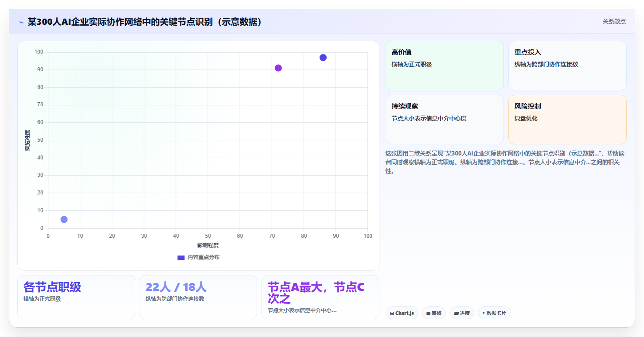Viewport: 644px width, 337px height.
Task: Click the 数据卡片 tag chip
Action: (x=494, y=313)
